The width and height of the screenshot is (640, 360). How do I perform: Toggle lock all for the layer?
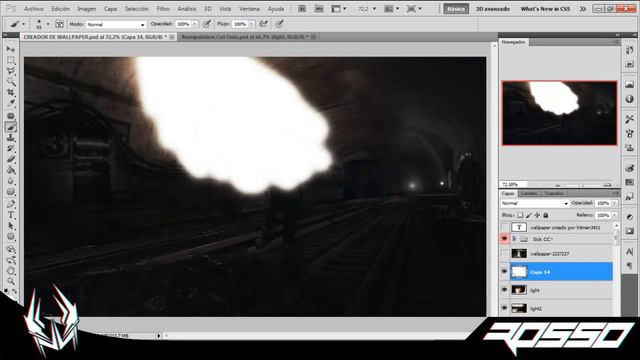click(x=546, y=215)
